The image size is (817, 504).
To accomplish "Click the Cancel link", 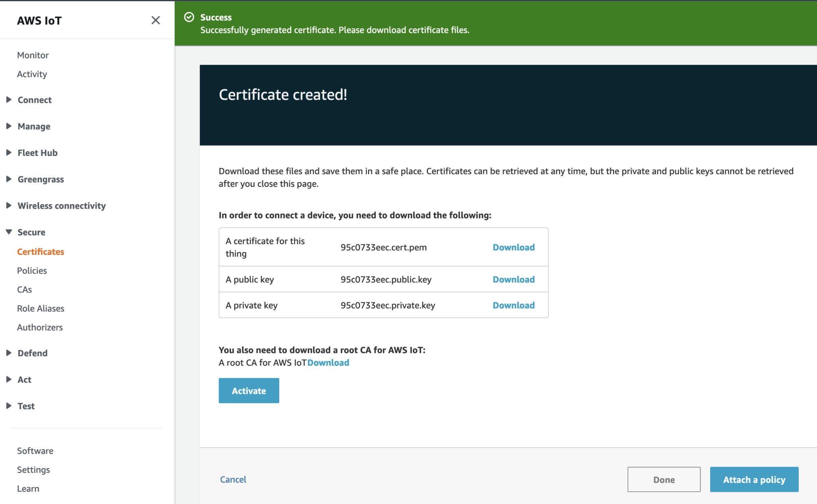I will [233, 479].
